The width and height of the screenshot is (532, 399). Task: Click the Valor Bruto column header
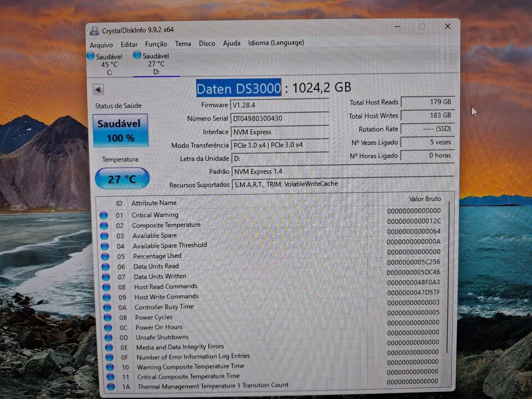pyautogui.click(x=425, y=199)
